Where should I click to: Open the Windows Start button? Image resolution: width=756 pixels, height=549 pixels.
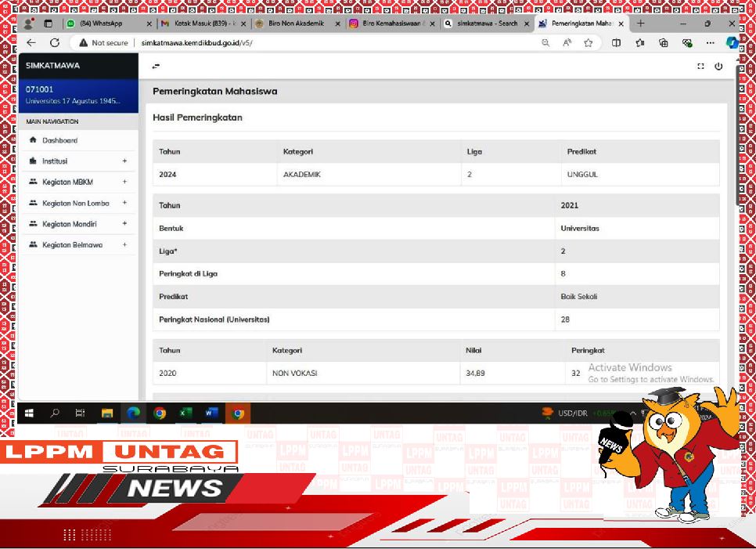[29, 414]
